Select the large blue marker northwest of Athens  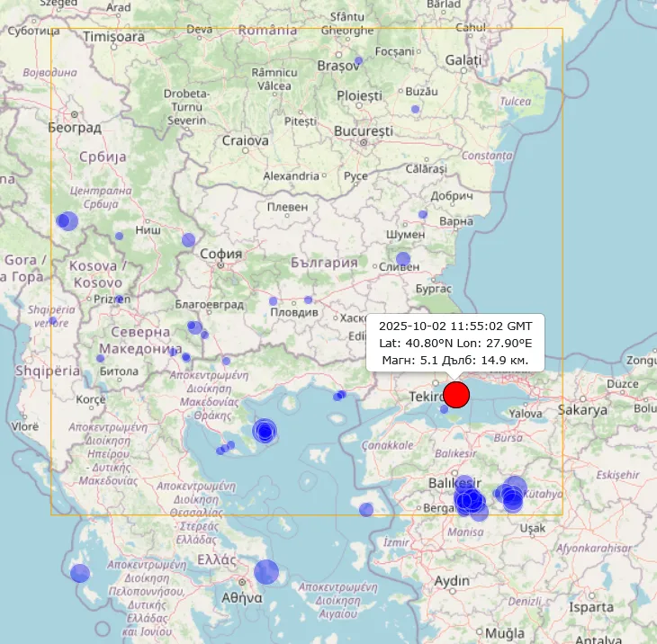coord(266,572)
